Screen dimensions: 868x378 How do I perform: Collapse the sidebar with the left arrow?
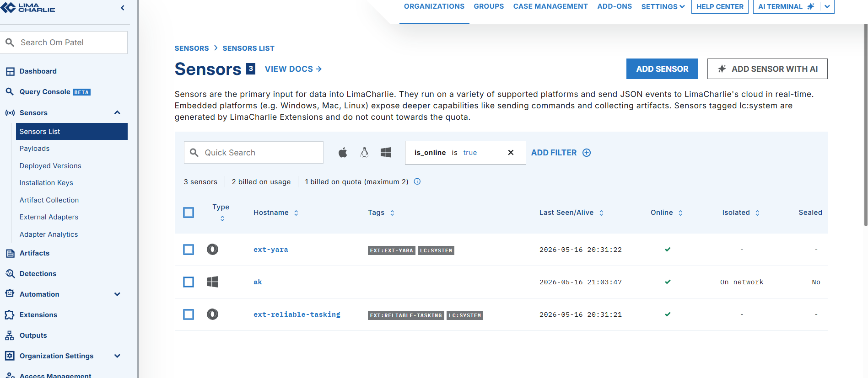click(x=122, y=8)
